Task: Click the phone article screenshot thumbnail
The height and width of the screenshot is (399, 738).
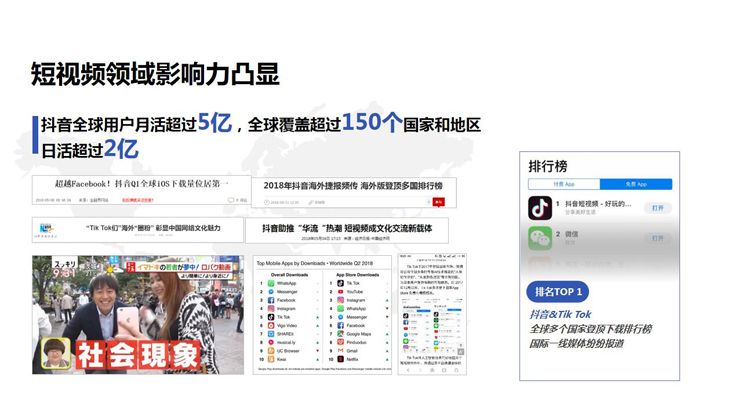Action: [432, 314]
